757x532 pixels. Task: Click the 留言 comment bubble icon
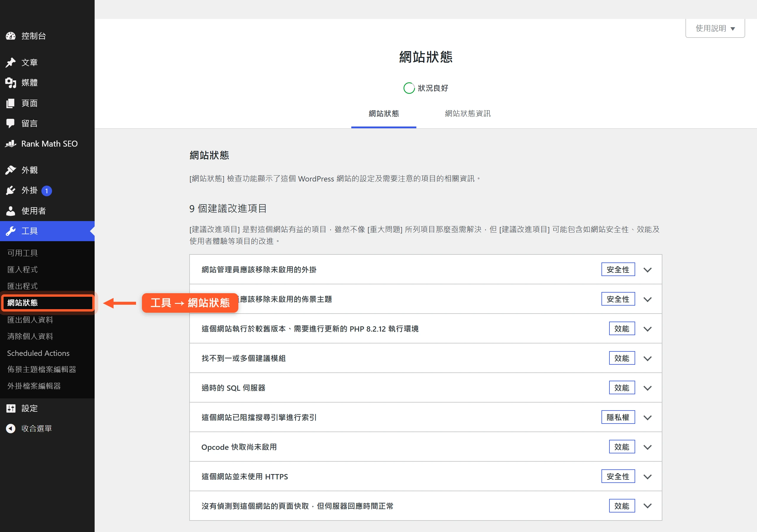coord(11,124)
